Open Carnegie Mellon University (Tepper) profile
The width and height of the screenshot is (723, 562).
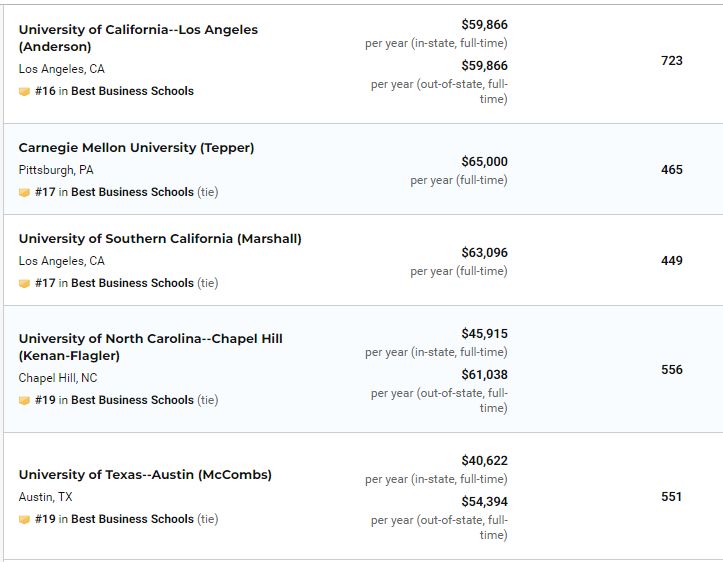point(136,148)
